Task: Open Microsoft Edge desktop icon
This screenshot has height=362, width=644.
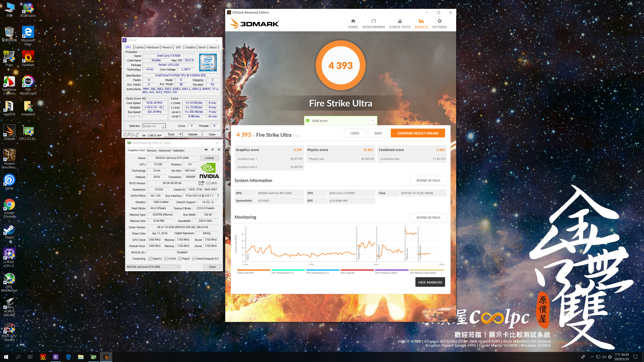Action: pyautogui.click(x=28, y=36)
